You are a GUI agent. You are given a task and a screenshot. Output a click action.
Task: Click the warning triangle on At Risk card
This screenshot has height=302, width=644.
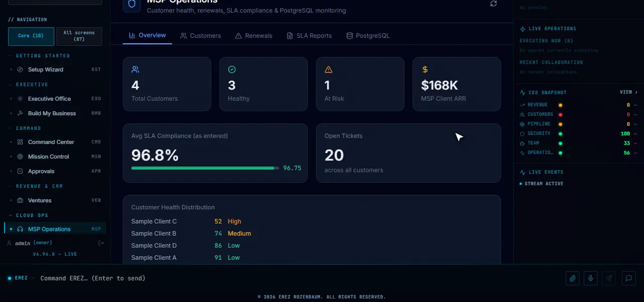pos(329,69)
